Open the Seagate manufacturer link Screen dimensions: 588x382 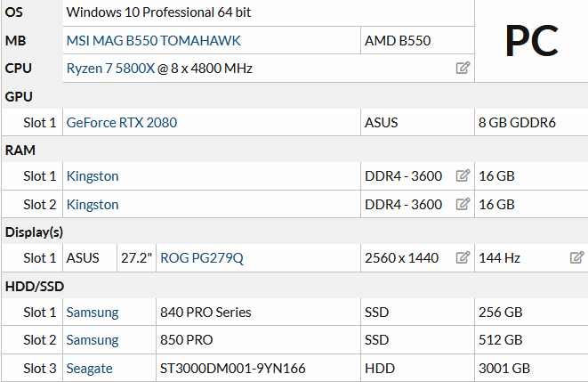[89, 368]
